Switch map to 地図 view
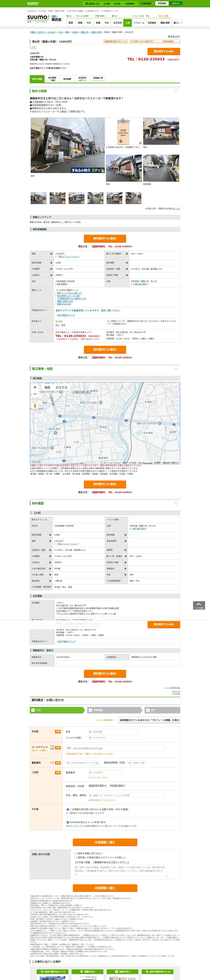 tap(47, 387)
